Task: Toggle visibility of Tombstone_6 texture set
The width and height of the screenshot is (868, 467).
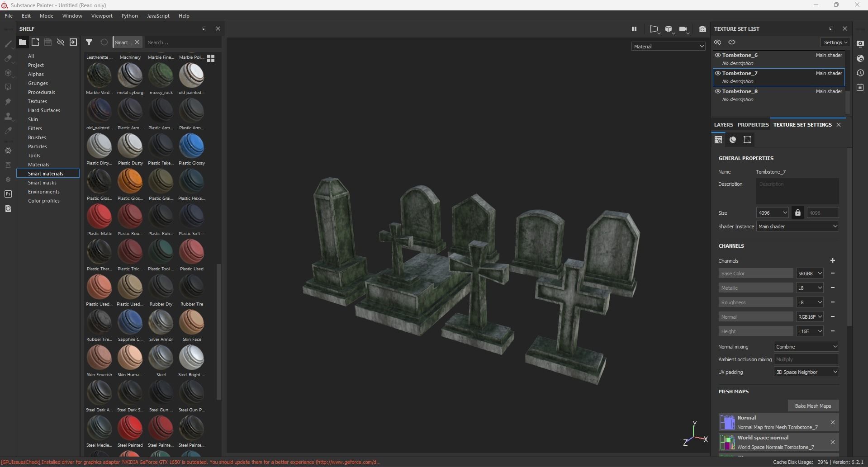Action: click(x=717, y=55)
